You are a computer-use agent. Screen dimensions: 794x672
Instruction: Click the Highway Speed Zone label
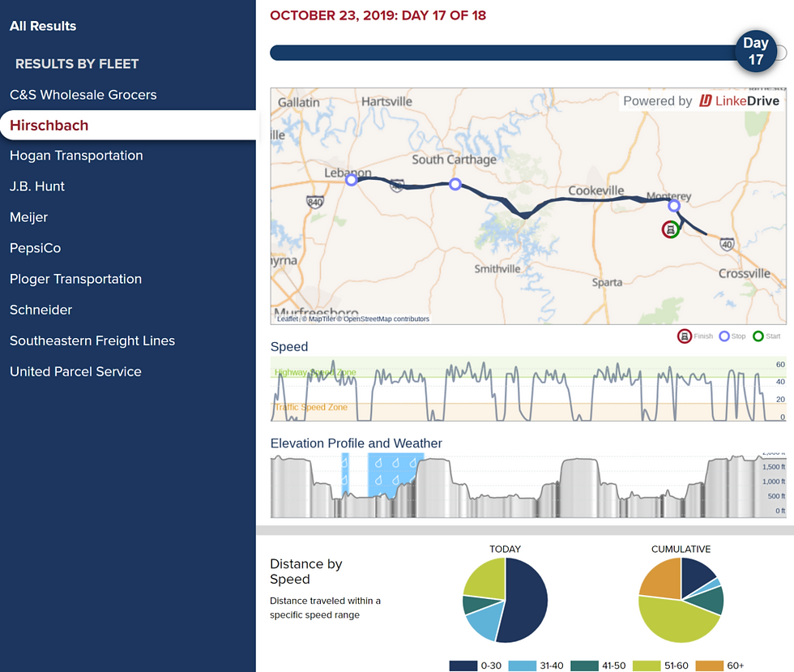pos(315,373)
